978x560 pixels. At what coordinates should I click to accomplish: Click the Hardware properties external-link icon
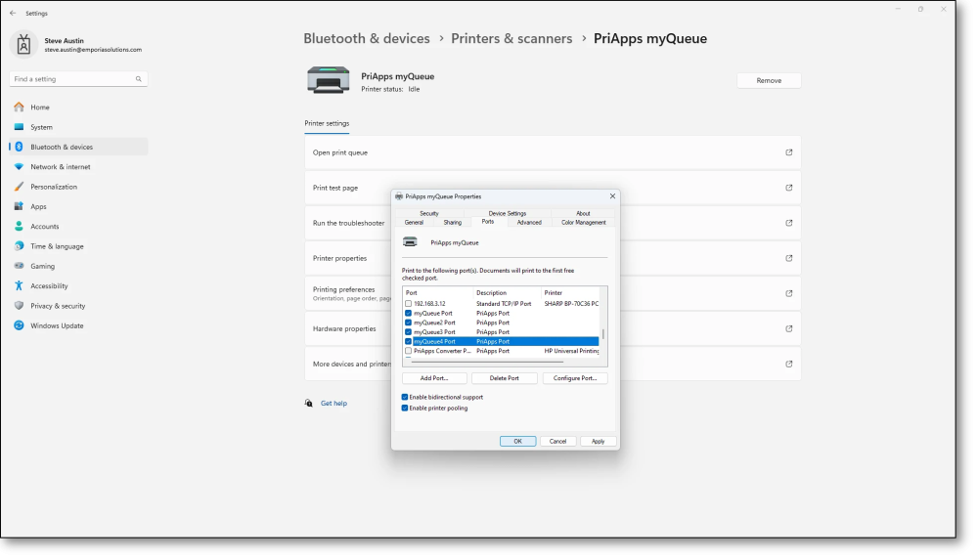point(789,328)
